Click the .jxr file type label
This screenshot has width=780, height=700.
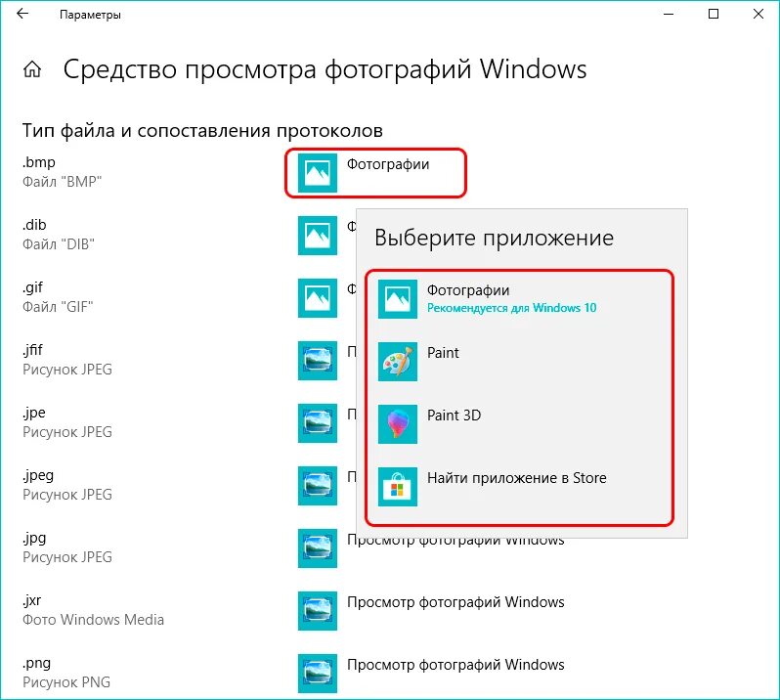[x=32, y=601]
